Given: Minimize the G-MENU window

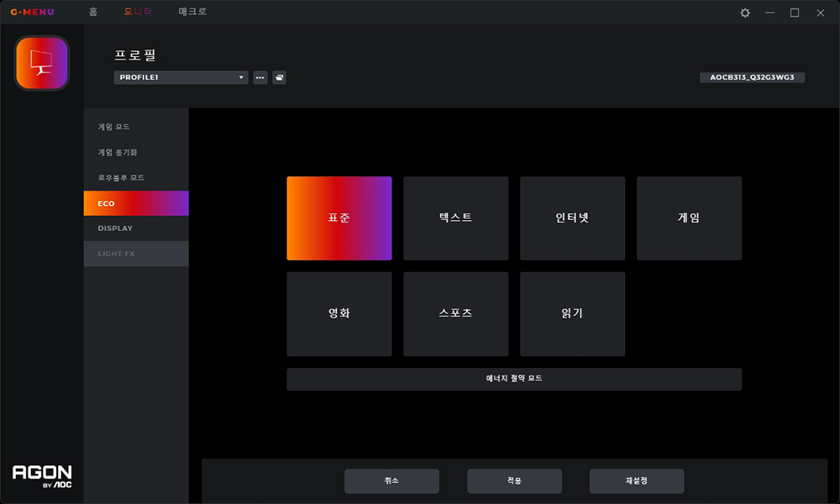Looking at the screenshot, I should tap(769, 13).
